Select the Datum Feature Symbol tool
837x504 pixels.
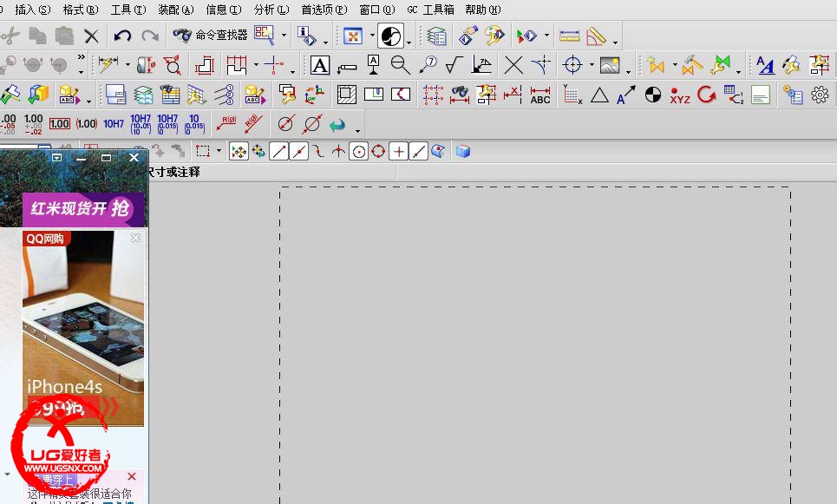[373, 64]
